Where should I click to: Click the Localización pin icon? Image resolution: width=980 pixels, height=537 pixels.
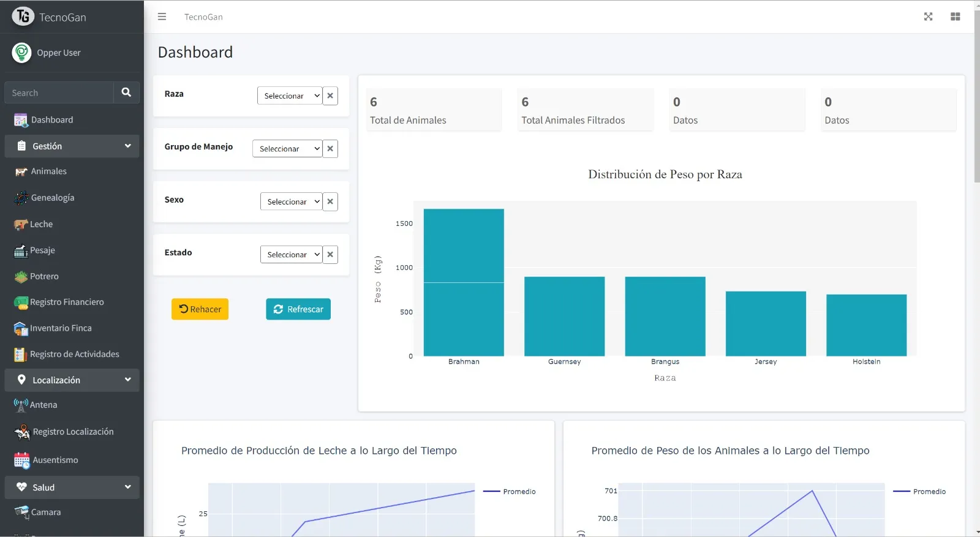pos(21,380)
